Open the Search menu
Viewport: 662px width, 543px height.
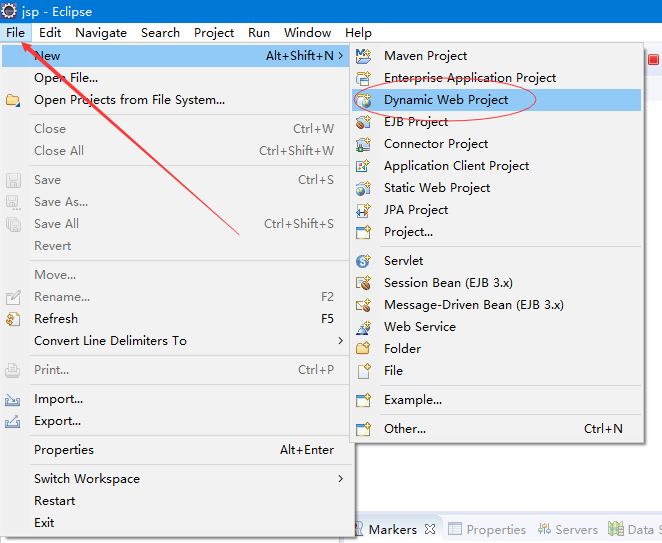pos(160,33)
